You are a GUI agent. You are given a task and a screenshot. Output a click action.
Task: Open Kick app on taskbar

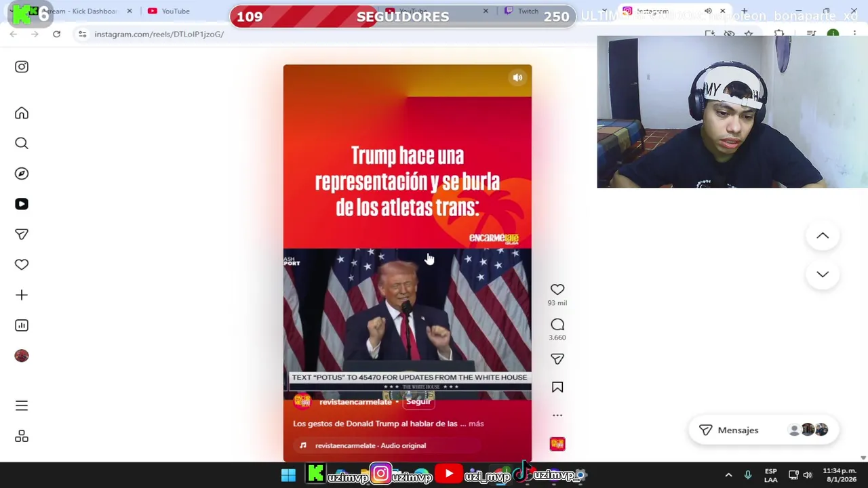(316, 474)
